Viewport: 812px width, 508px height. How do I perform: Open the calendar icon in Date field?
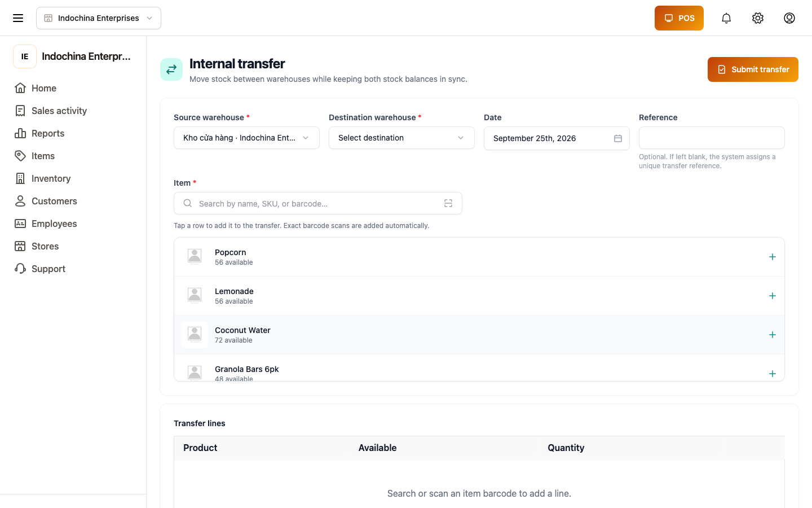[618, 138]
